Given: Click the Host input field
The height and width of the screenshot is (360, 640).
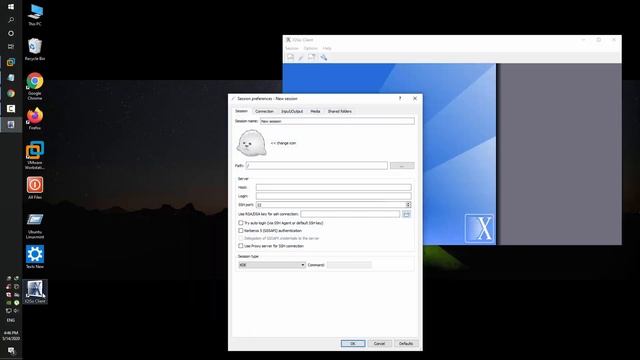Looking at the screenshot, I should (x=333, y=187).
